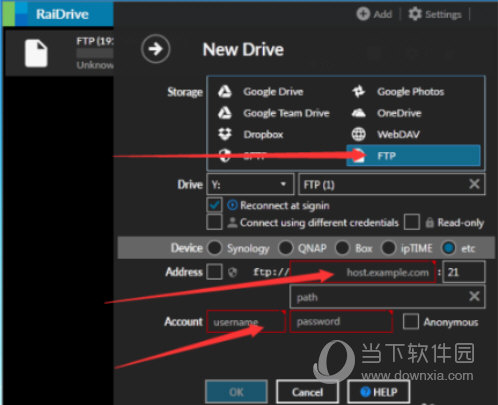Select Google Photos pinwheel icon
498x405 pixels.
(x=359, y=91)
